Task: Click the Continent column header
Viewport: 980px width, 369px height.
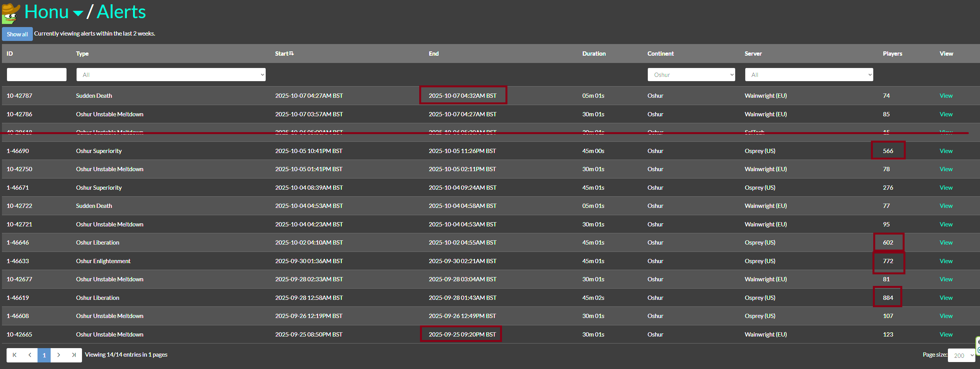Action: click(661, 54)
